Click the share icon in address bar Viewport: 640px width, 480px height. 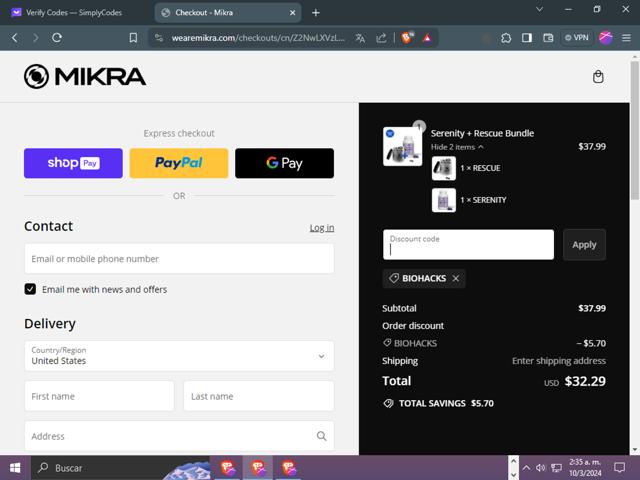[x=381, y=38]
